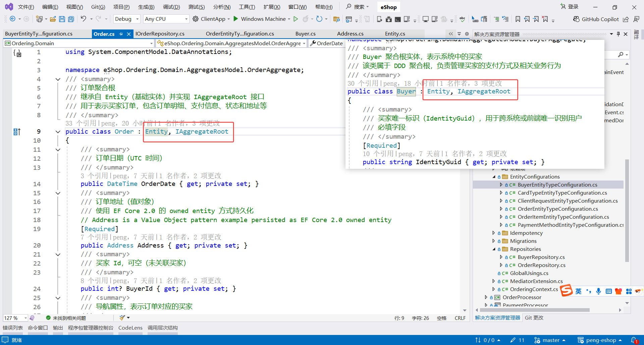Click the Visual Studio logo icon
Image resolution: width=644 pixels, height=345 pixels.
pyautogui.click(x=9, y=7)
